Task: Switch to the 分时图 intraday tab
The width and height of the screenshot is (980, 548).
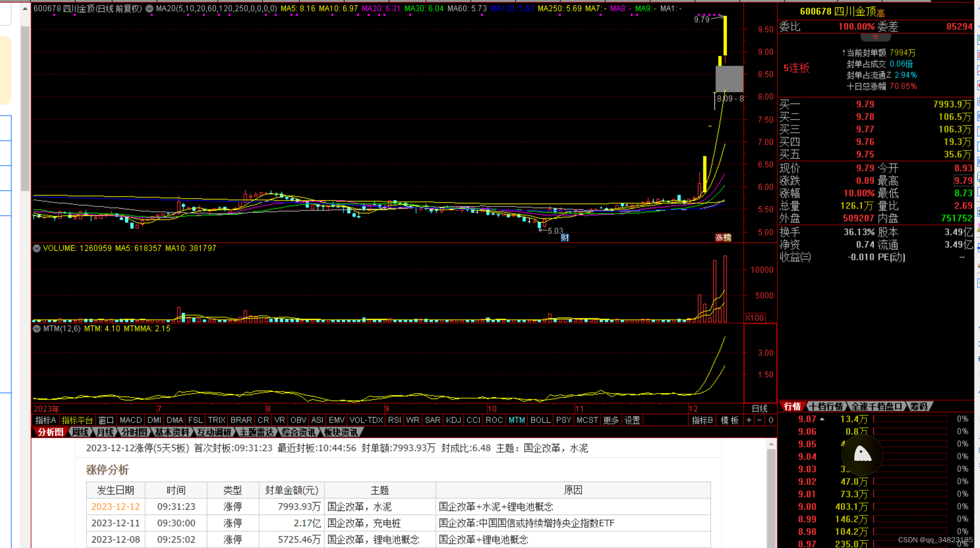Action: 134,432
